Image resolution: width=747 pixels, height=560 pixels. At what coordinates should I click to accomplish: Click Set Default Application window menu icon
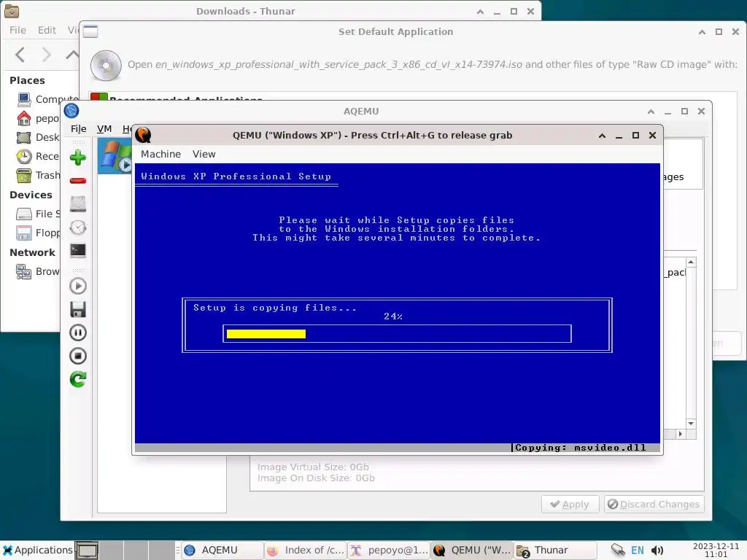[90, 31]
